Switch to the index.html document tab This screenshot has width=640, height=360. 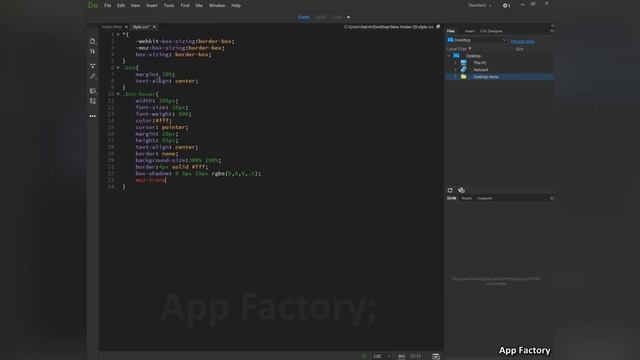[112, 27]
